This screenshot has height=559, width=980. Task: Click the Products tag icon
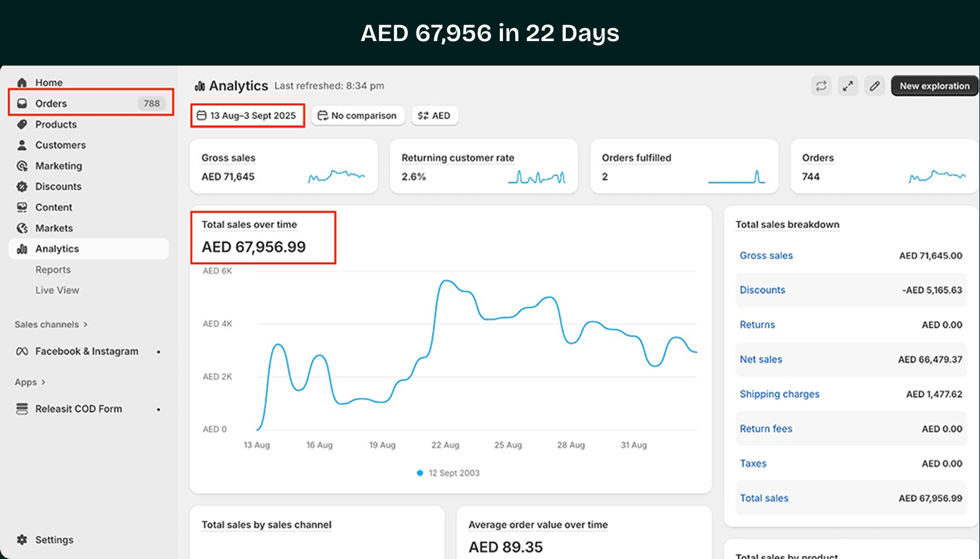pos(22,124)
